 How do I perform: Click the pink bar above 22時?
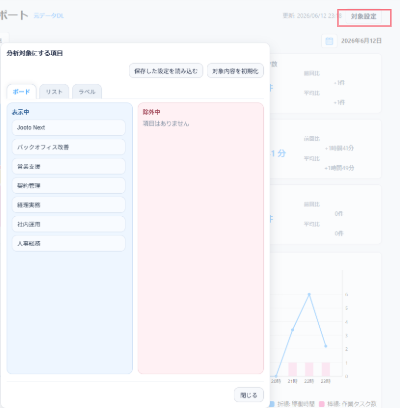[x=309, y=369]
